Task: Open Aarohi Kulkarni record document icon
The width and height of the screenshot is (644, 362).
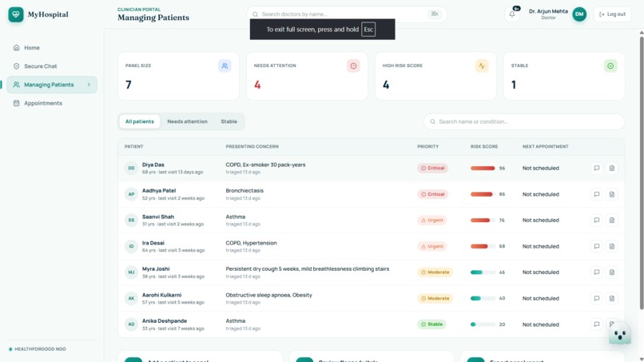Action: [611, 298]
